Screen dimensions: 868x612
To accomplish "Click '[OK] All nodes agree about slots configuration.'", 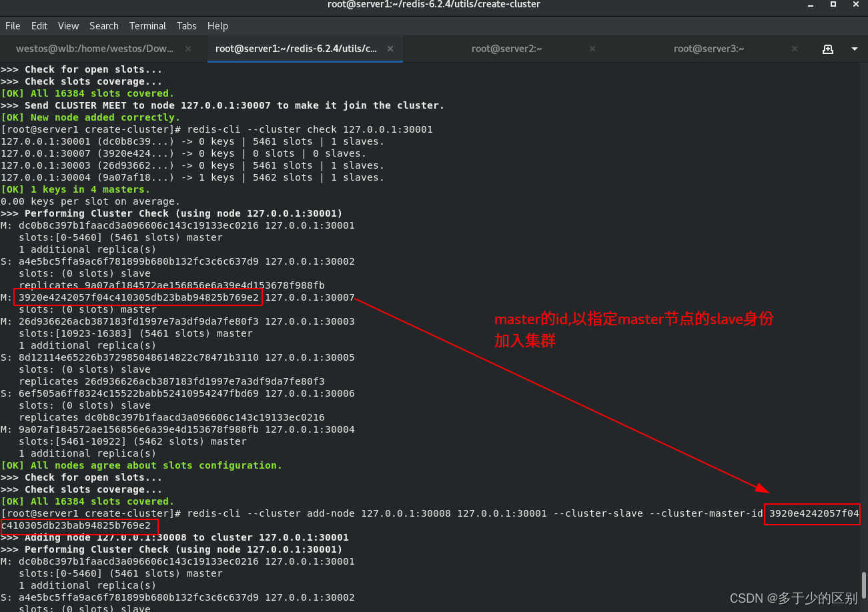I will (141, 465).
